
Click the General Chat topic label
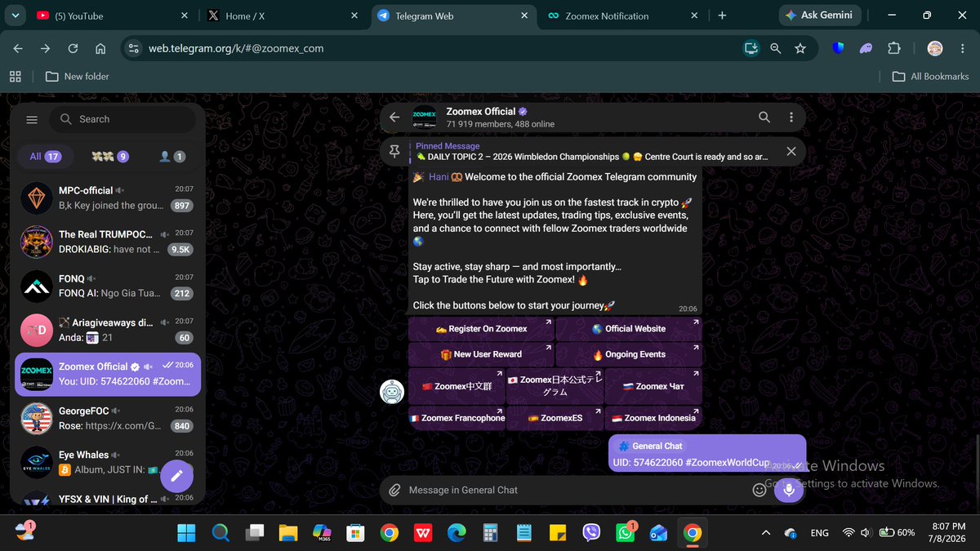tap(651, 446)
